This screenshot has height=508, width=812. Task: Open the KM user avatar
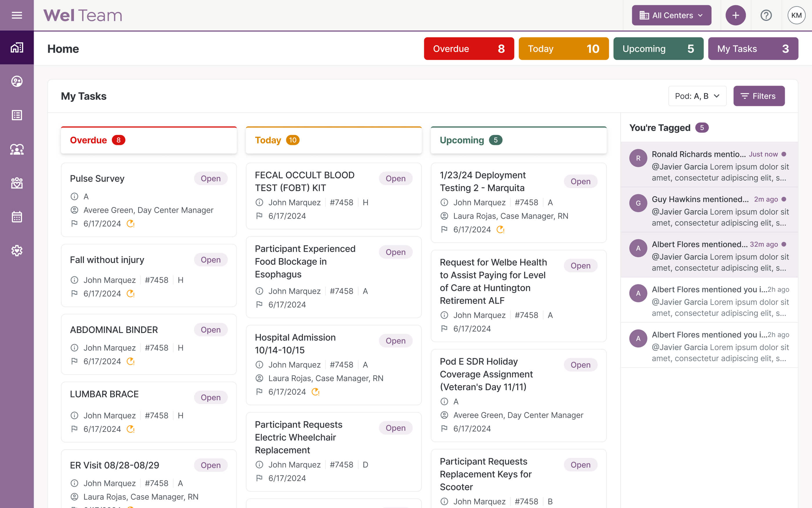[796, 15]
